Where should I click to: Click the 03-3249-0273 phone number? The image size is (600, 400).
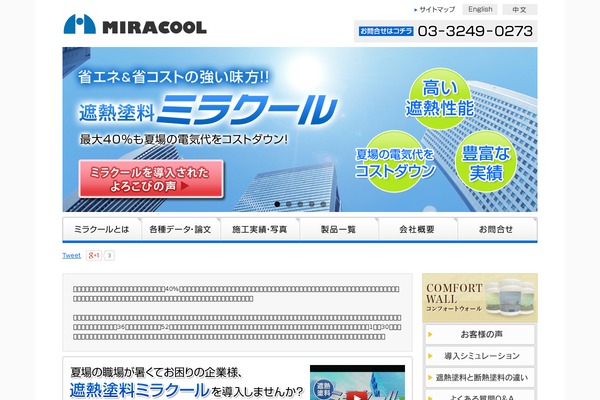click(x=475, y=31)
